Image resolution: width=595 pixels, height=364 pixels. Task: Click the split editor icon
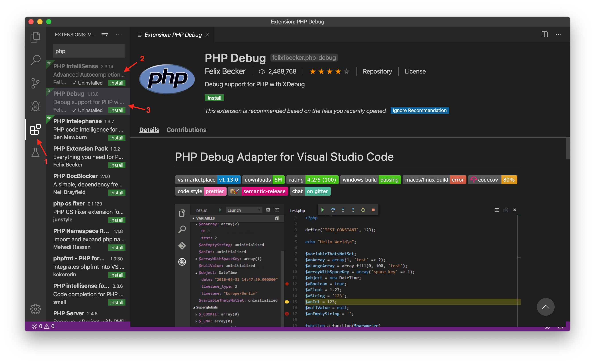tap(544, 35)
